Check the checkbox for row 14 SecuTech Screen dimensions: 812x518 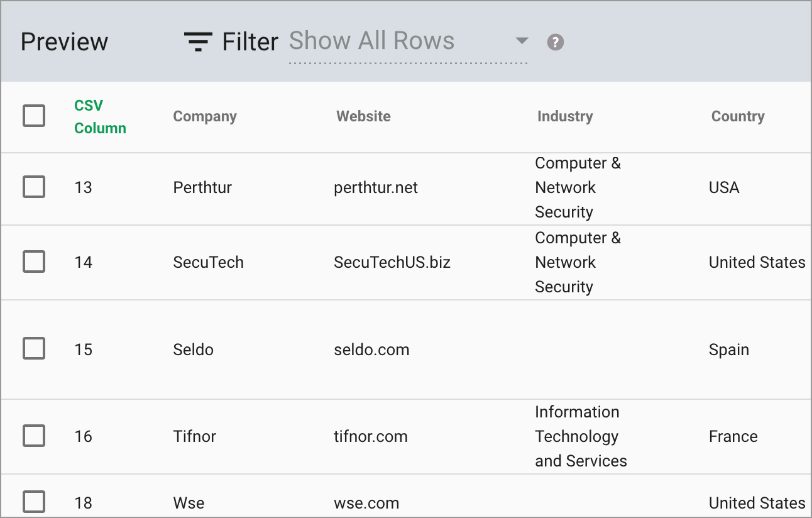(33, 262)
